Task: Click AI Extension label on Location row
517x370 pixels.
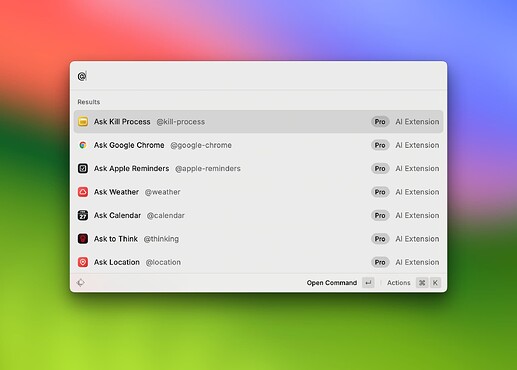Action: coord(417,262)
